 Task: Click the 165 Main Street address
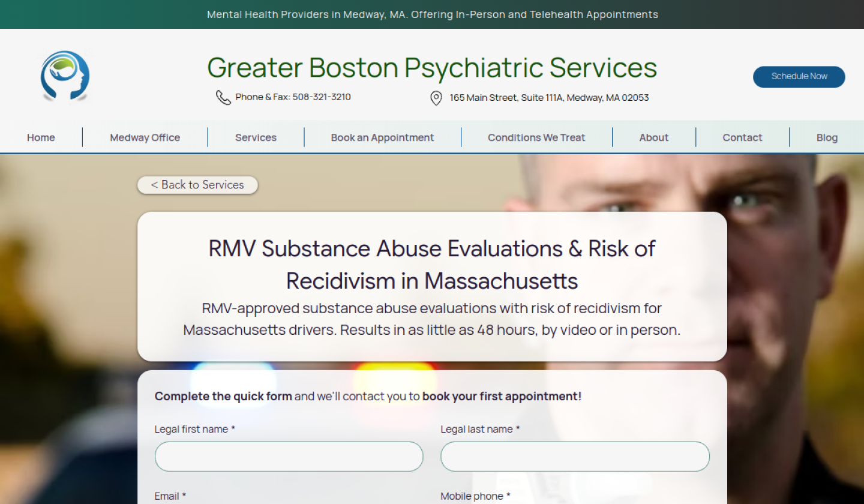pos(550,98)
